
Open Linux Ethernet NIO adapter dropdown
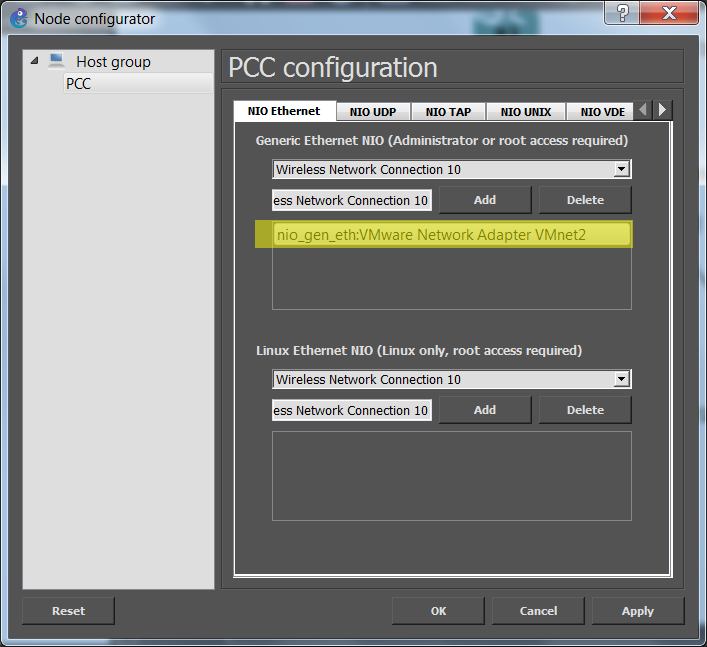(x=621, y=380)
